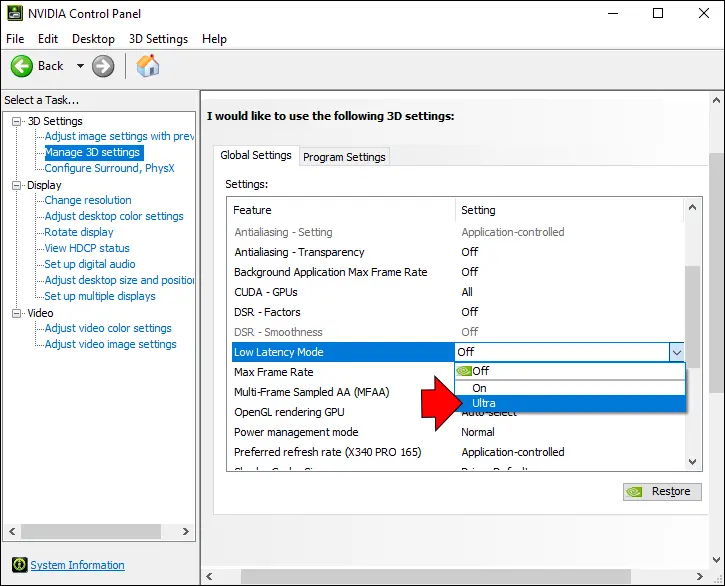
Task: Select the Power management mode row
Action: (295, 432)
